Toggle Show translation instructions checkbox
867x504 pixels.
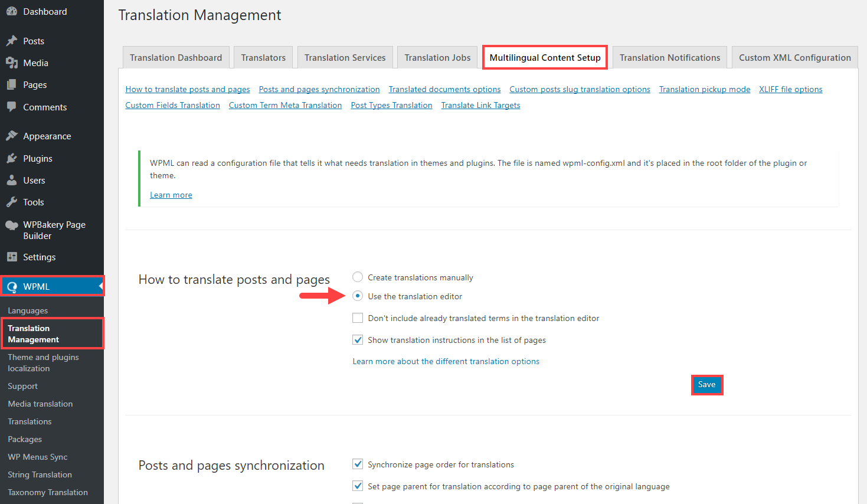click(358, 339)
